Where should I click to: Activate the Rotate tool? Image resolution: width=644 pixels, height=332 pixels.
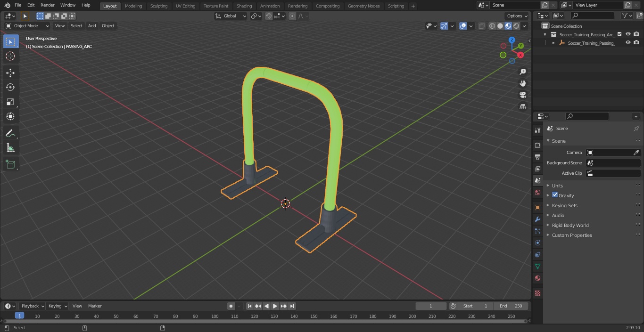point(10,87)
